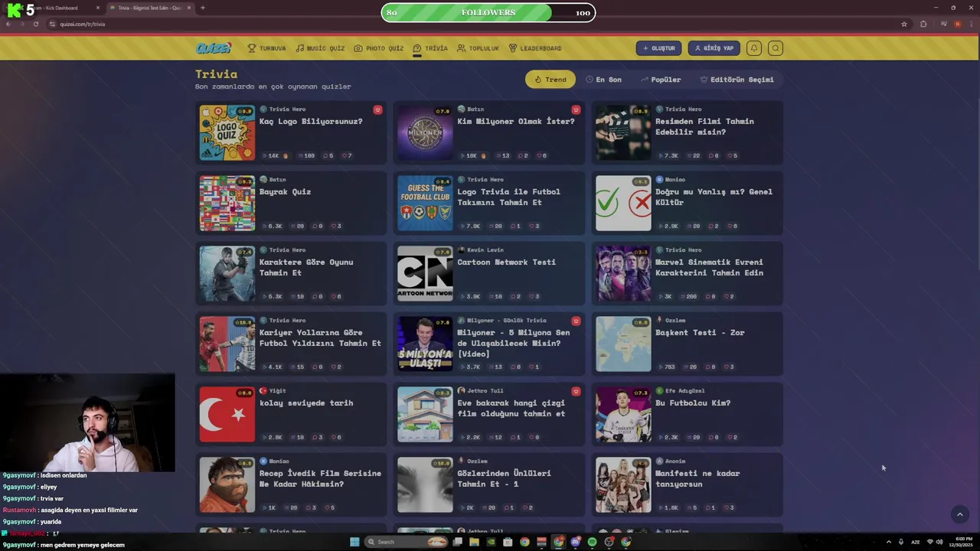Open kolay seviyede tarih quiz title

click(306, 403)
